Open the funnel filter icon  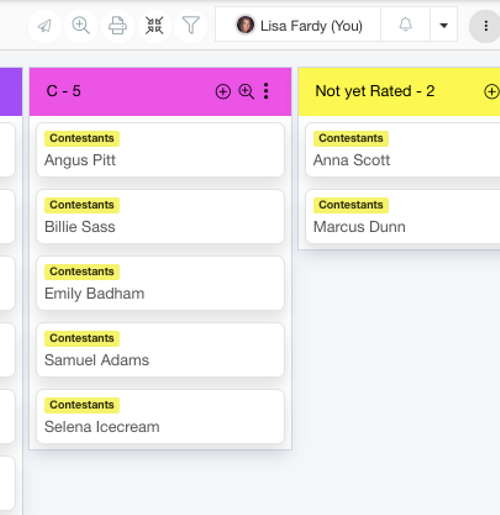[191, 26]
